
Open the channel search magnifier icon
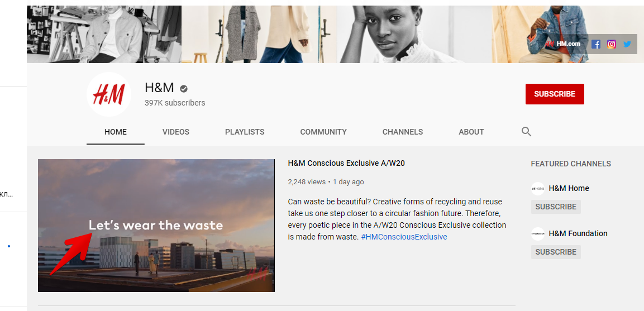526,132
